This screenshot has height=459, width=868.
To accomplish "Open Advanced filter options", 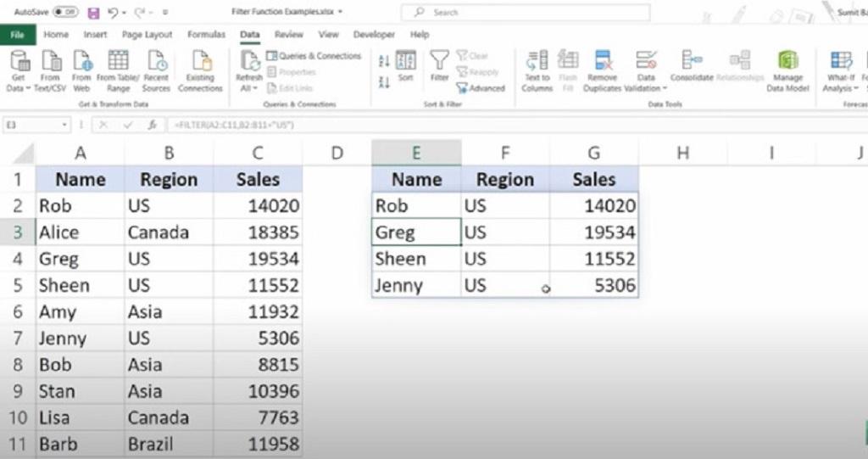I will coord(481,88).
